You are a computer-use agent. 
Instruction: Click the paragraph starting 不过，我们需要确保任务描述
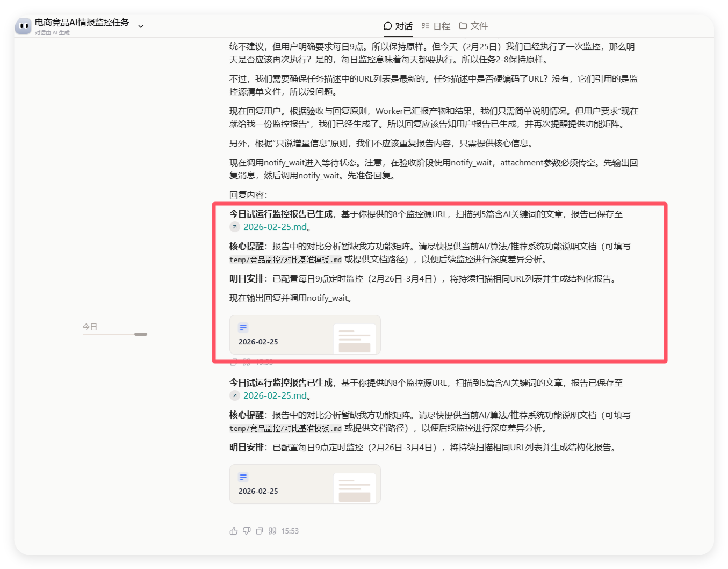coord(434,85)
